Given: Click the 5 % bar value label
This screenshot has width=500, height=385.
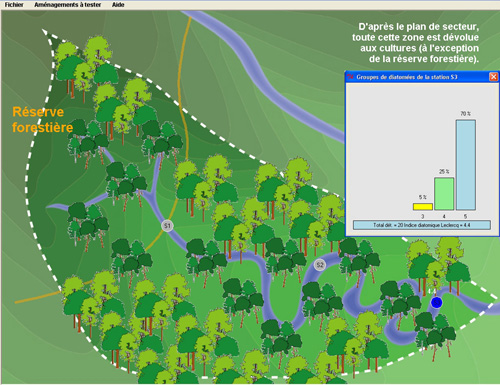Looking at the screenshot, I should point(423,197).
